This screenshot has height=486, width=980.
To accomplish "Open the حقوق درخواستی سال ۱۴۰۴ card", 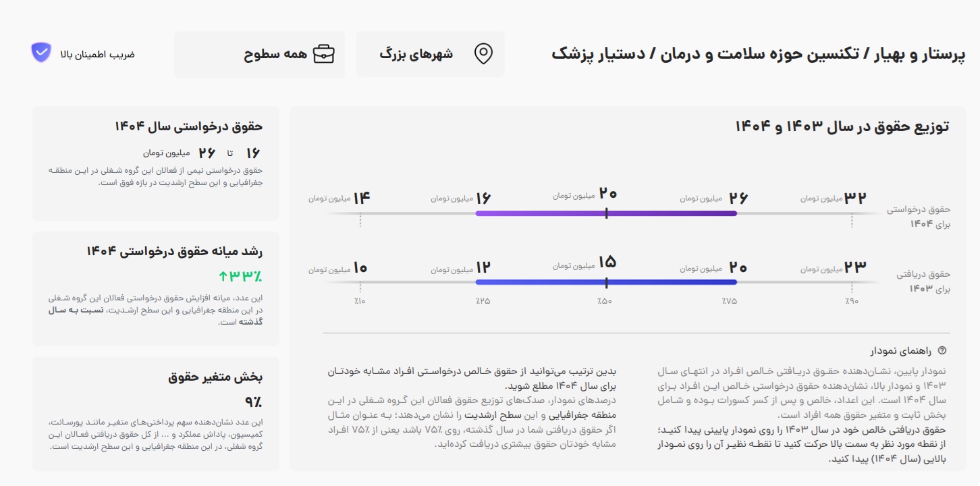I will (156, 163).
